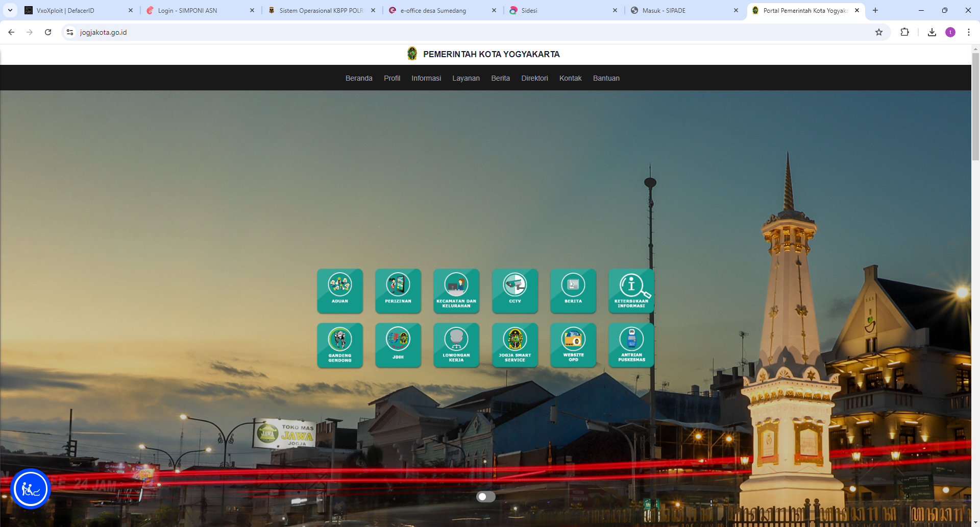Click the Pemerintah Kota Yogyakarta title

coord(492,54)
